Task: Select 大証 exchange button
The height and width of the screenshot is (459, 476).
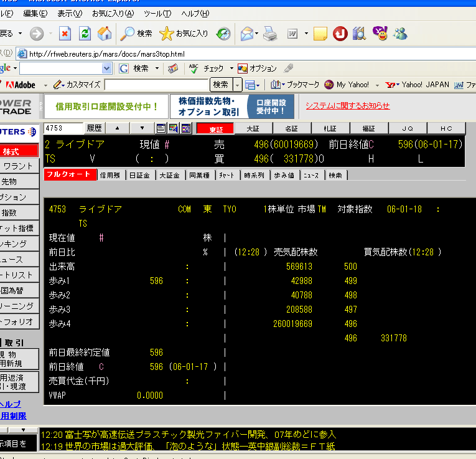Action: (253, 128)
